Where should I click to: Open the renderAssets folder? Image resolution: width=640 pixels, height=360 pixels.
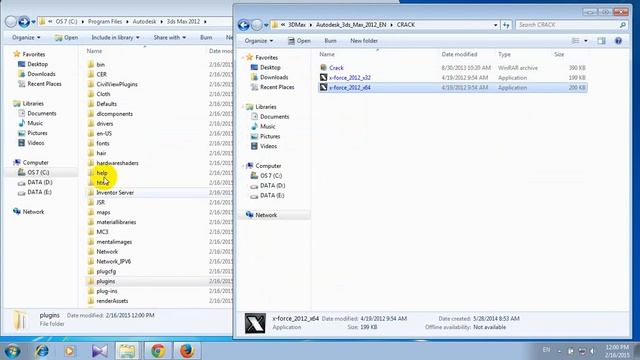112,301
